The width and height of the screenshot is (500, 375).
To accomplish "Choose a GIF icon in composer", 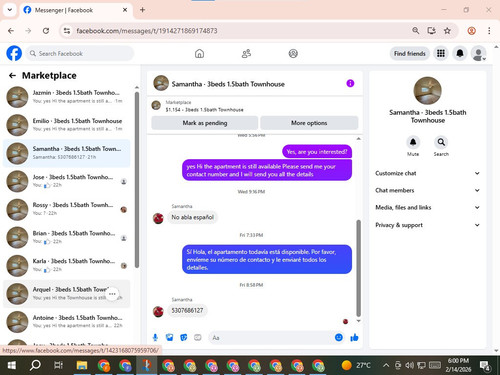I will pyautogui.click(x=198, y=338).
